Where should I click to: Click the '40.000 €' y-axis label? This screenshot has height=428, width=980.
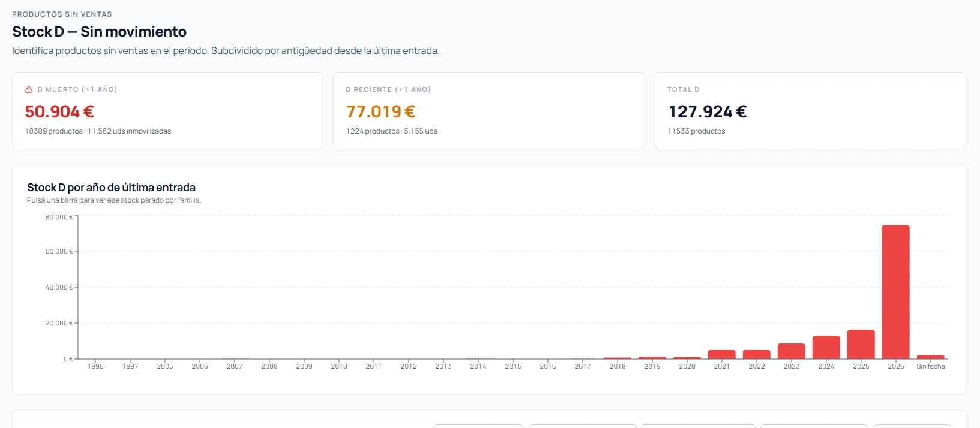(59, 287)
